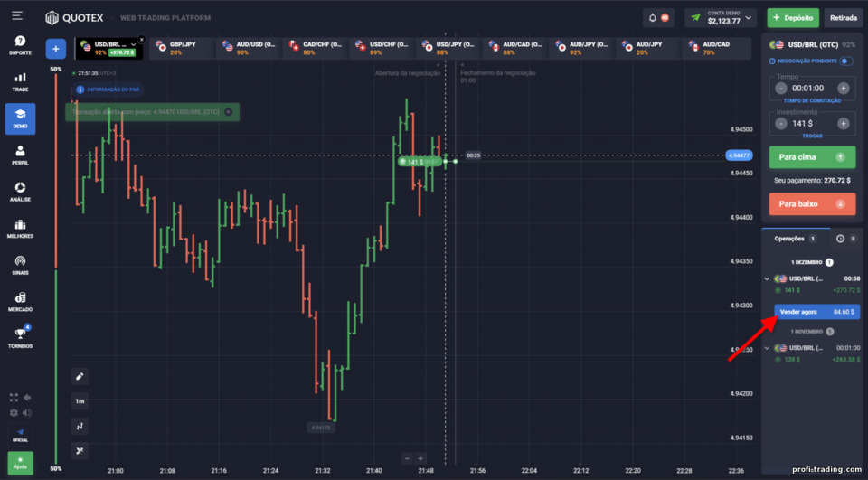The width and height of the screenshot is (868, 480).
Task: Select the pencil drawing tool
Action: [80, 376]
